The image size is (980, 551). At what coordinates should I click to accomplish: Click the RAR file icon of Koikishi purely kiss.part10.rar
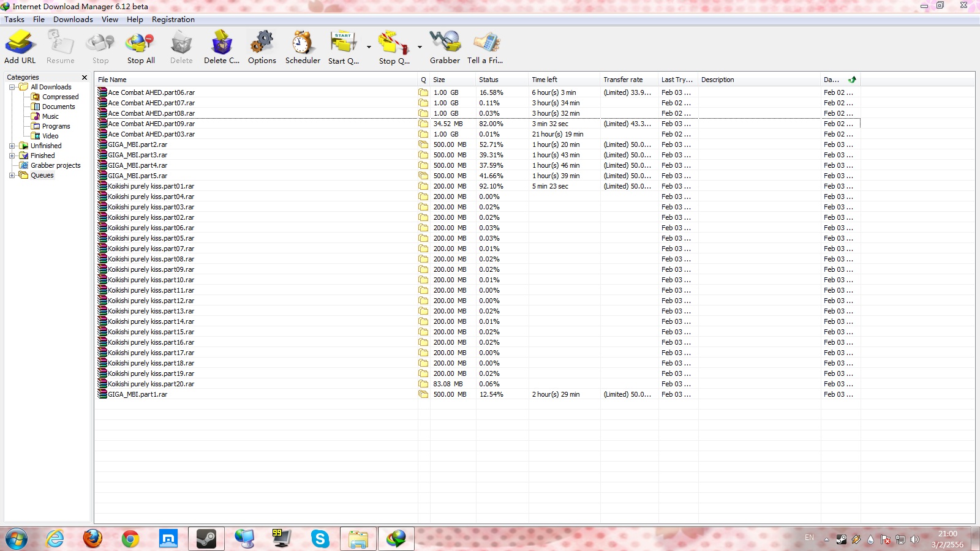pos(102,280)
